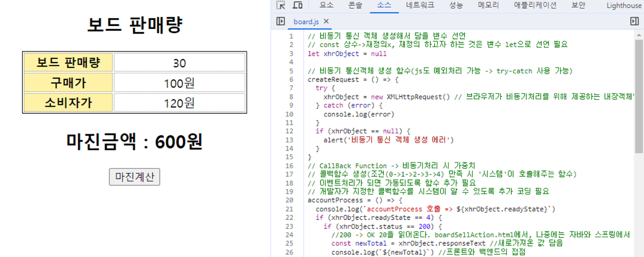
Task: Show the file navigator sidebar icon
Action: click(281, 21)
